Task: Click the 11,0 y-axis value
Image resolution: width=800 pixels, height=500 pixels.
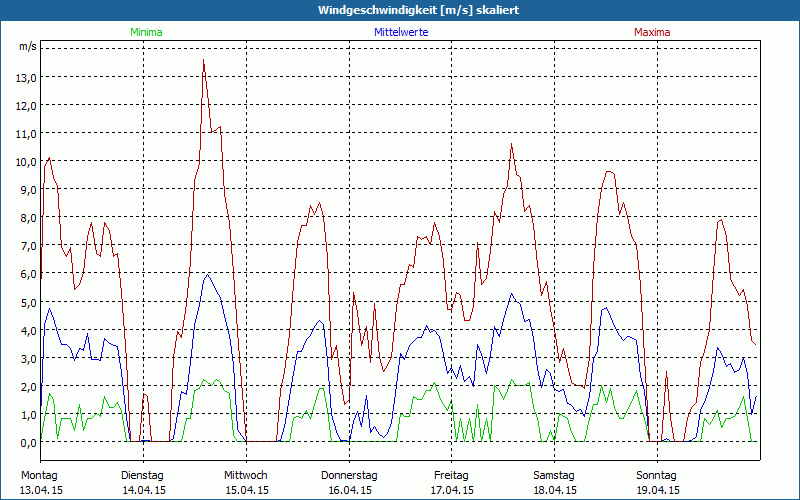Action: tap(28, 134)
